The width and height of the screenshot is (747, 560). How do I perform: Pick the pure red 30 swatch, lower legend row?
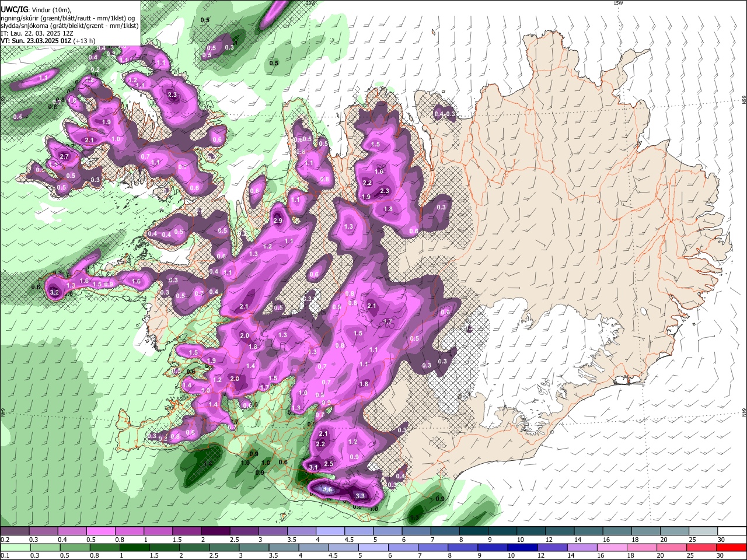tap(731, 547)
